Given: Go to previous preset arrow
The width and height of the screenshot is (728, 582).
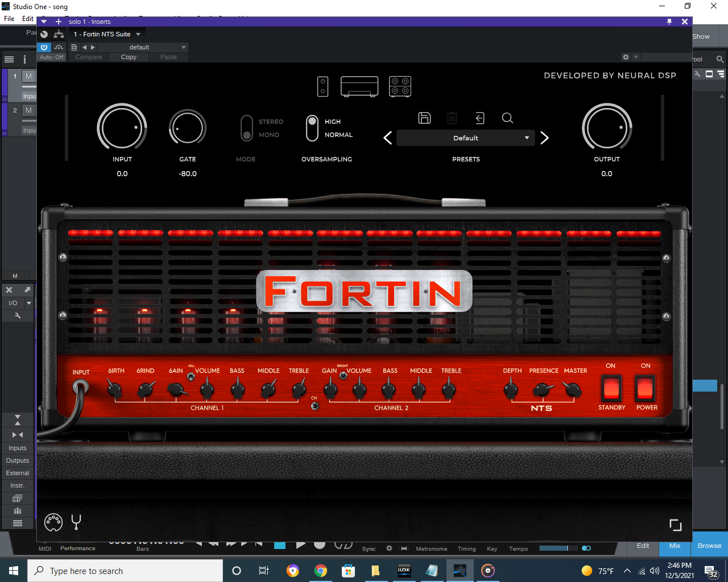Looking at the screenshot, I should [x=388, y=138].
